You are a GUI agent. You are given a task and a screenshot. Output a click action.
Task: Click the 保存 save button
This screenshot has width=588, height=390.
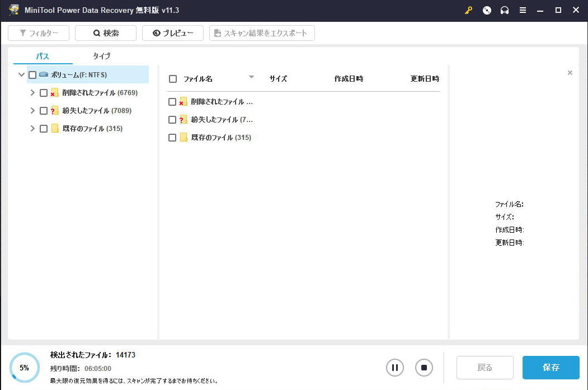[x=551, y=368]
